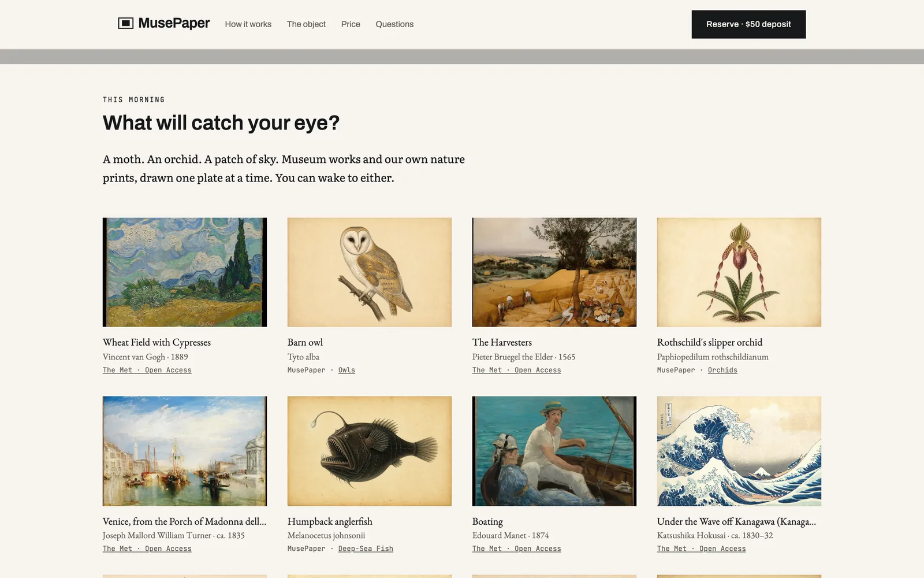View the Boating painting thumbnail
The height and width of the screenshot is (578, 924).
pos(554,451)
